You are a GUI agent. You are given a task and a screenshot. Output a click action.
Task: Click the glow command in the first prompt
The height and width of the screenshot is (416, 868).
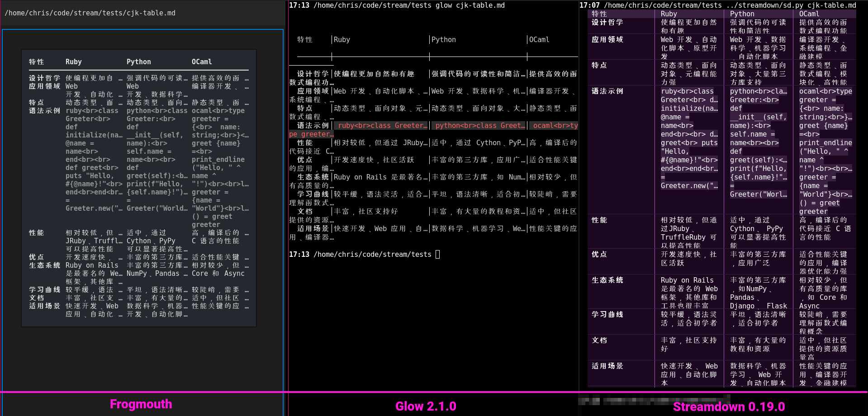coord(444,5)
